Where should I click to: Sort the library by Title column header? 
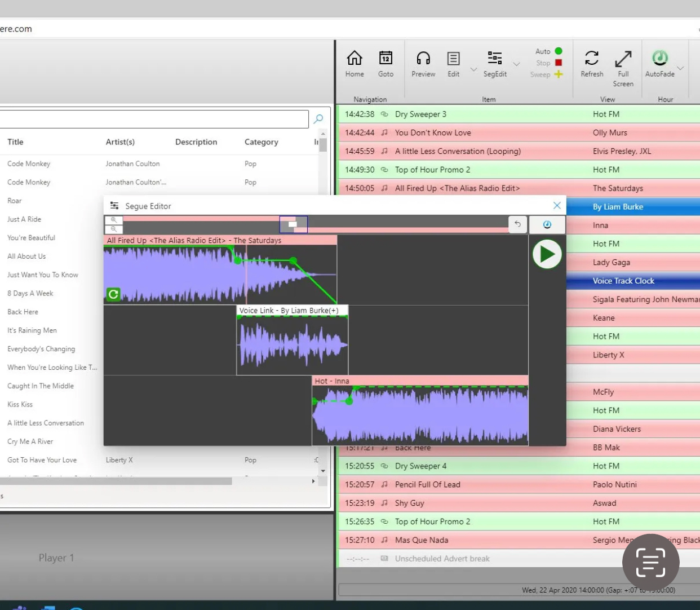[15, 142]
